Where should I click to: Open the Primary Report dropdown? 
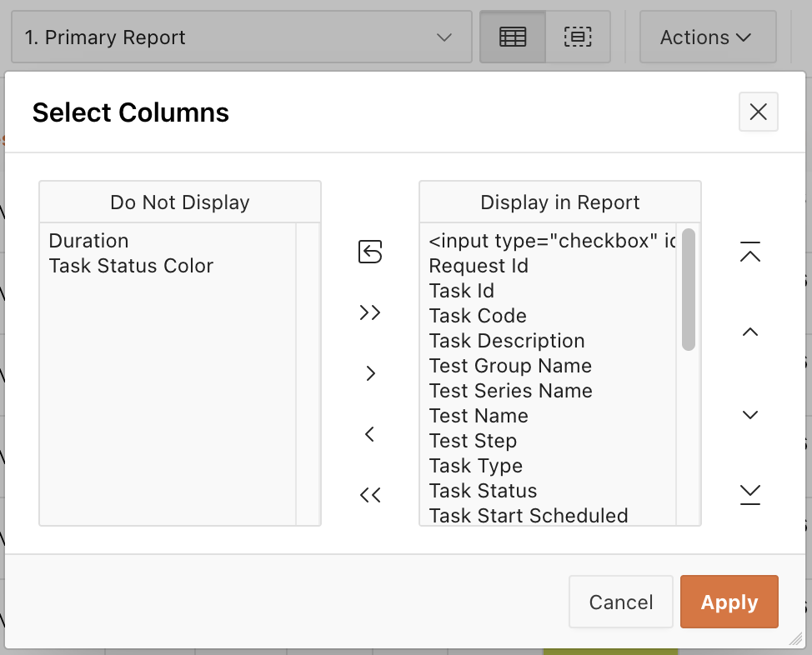pyautogui.click(x=241, y=37)
